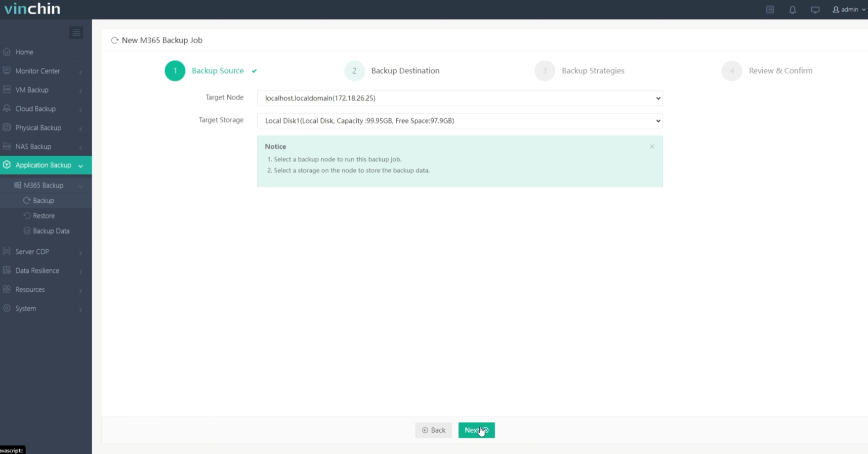
Task: Go to step 2 Backup Destination
Action: coord(392,71)
